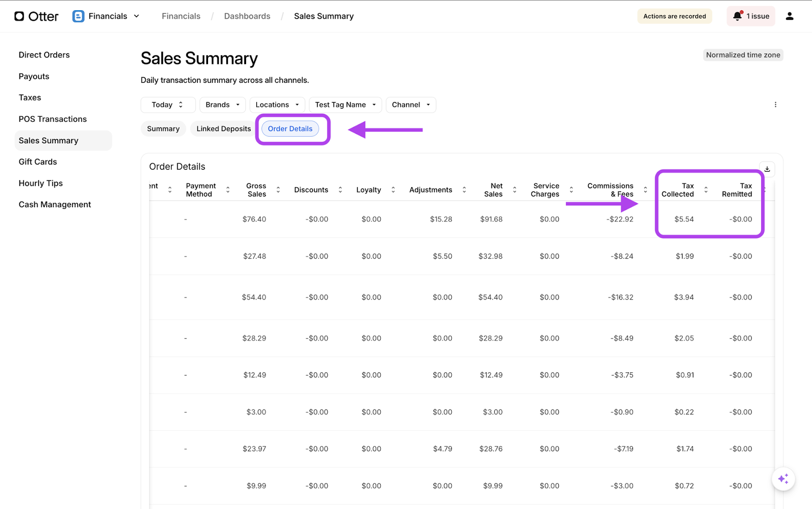812x509 pixels.
Task: Switch to the Summary tab
Action: tap(163, 129)
